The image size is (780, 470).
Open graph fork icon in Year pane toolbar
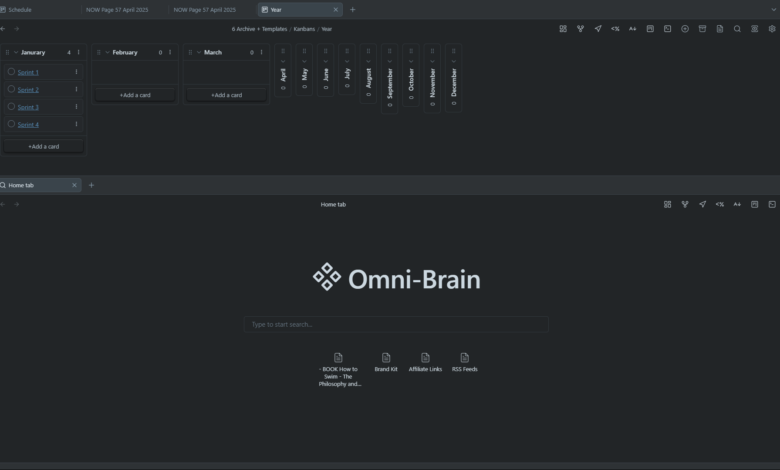coord(580,29)
